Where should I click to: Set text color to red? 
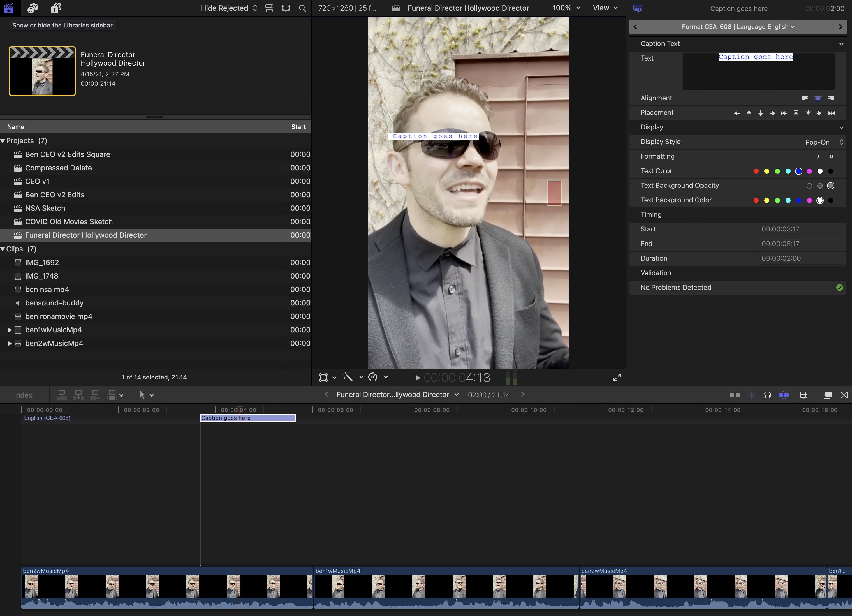[756, 171]
